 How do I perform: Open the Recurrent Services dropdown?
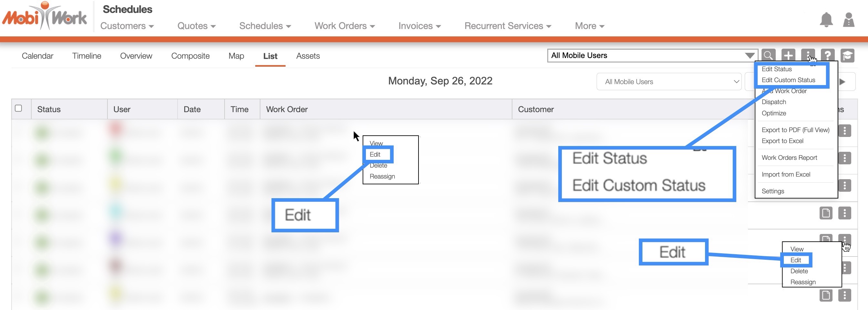click(x=508, y=26)
